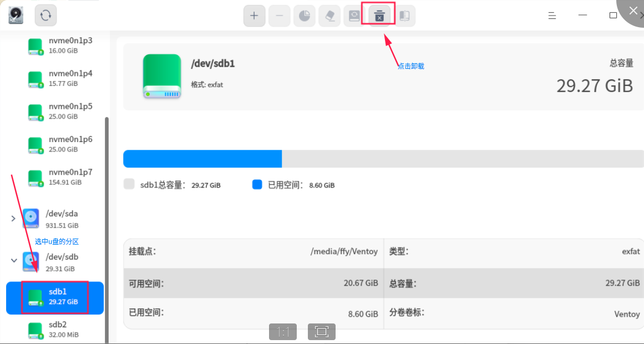Click the delete partition minus button
The image size is (644, 344).
(279, 16)
